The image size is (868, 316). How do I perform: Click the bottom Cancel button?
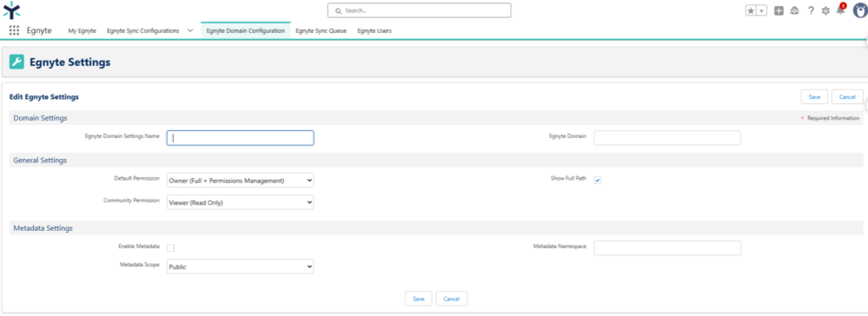coord(452,299)
